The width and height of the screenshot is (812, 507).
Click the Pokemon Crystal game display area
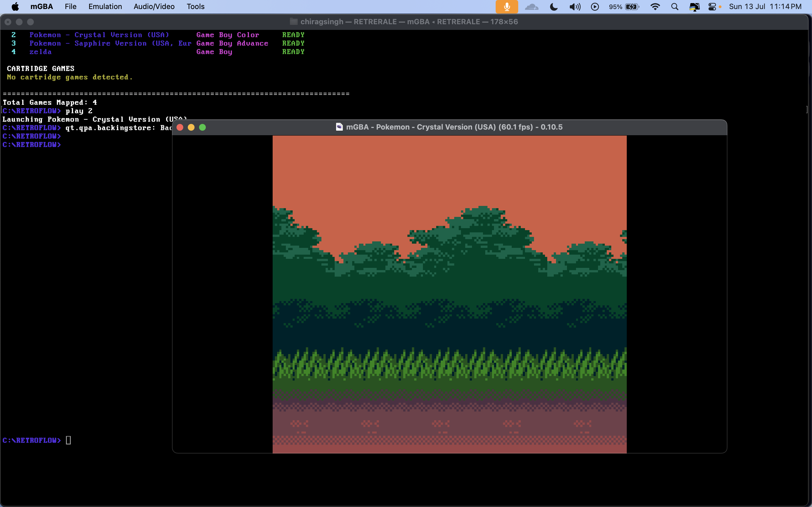pos(449,294)
